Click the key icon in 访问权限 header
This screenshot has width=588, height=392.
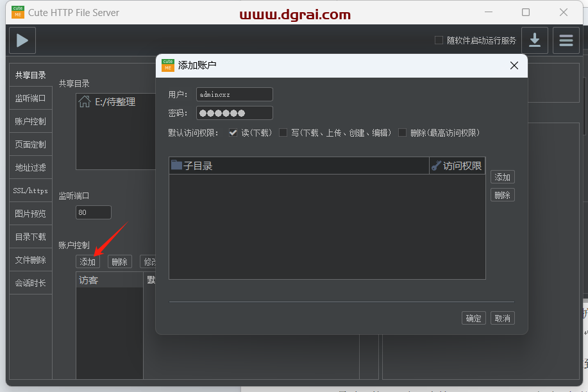click(436, 166)
